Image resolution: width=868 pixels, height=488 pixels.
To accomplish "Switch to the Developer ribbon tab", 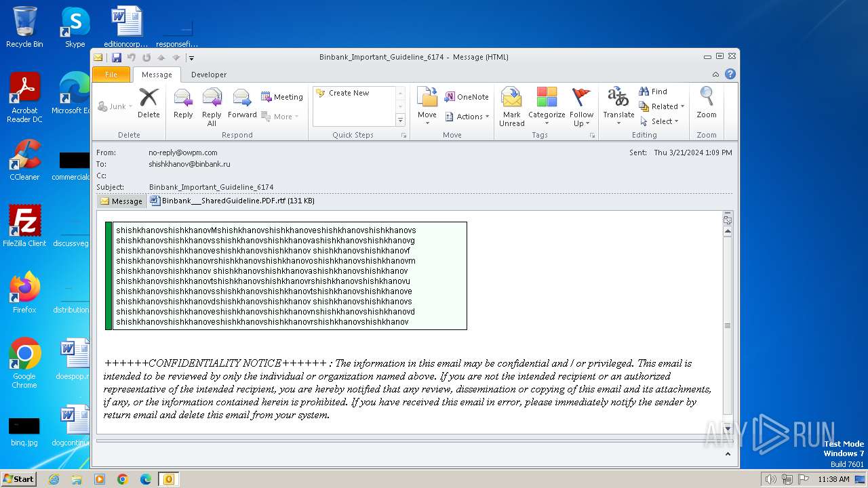I will [x=209, y=75].
